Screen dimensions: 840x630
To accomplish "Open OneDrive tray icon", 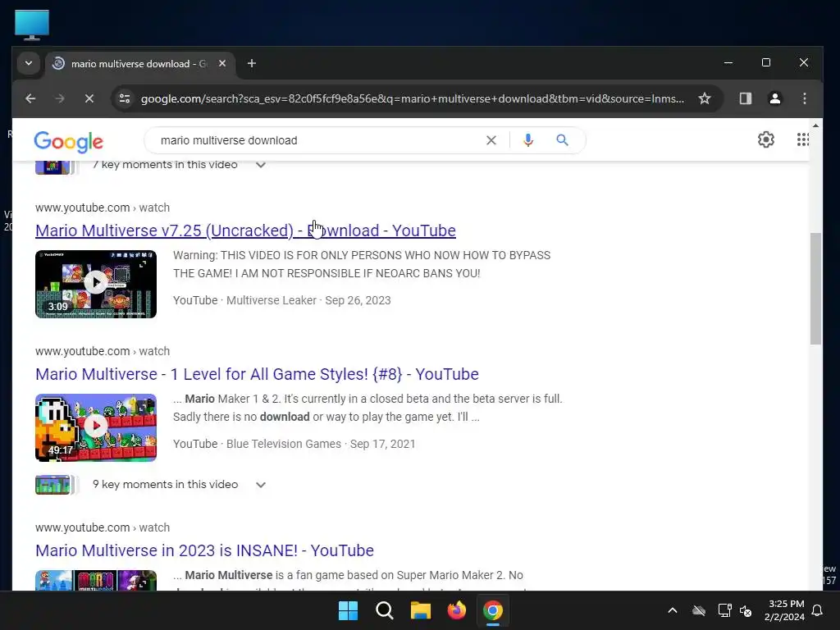I will click(x=699, y=610).
